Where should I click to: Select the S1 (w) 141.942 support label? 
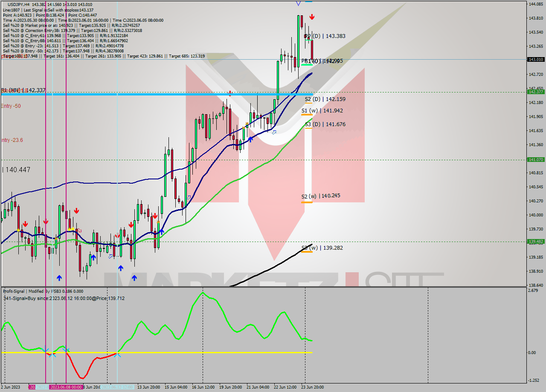click(x=322, y=110)
